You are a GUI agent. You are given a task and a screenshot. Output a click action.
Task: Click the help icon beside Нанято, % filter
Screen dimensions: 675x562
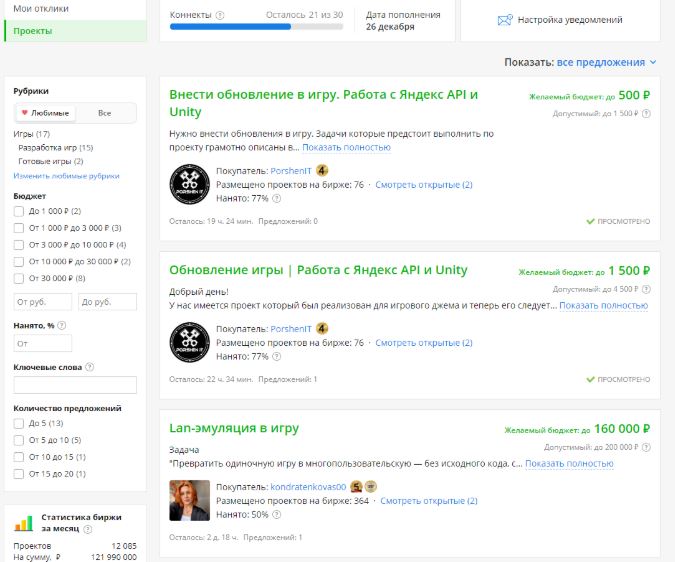click(62, 325)
